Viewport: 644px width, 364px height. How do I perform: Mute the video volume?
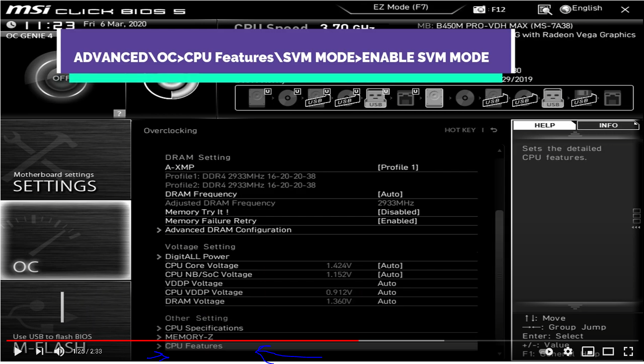[59, 351]
